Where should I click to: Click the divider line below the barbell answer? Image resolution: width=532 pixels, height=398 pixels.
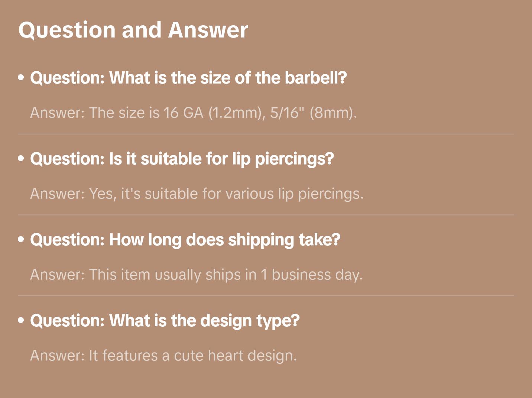[266, 134]
